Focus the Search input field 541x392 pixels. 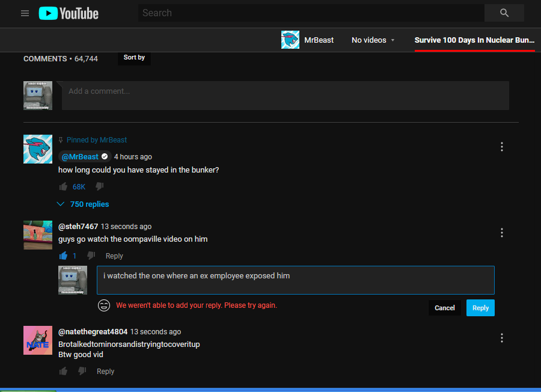coord(311,13)
